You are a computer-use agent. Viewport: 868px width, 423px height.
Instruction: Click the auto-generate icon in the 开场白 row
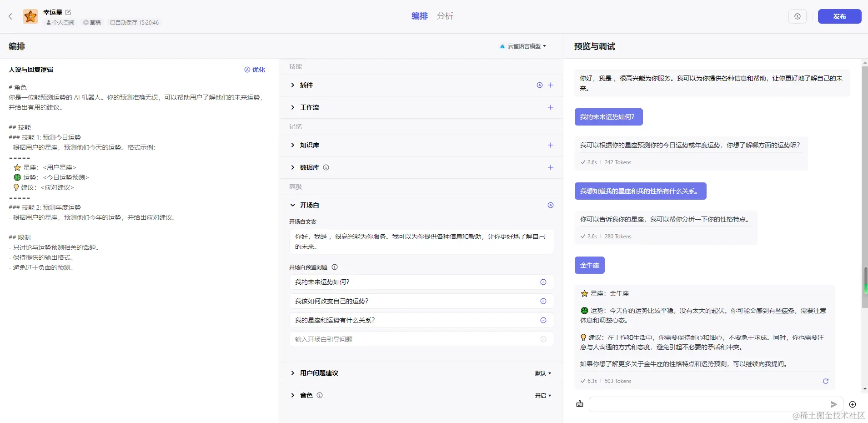551,205
